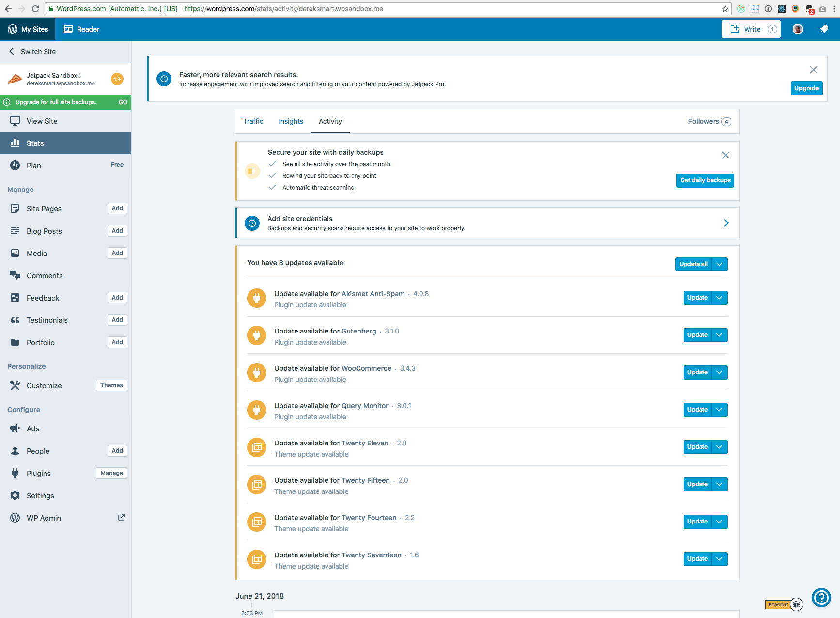
Task: Open WP Admin external link icon
Action: [122, 517]
